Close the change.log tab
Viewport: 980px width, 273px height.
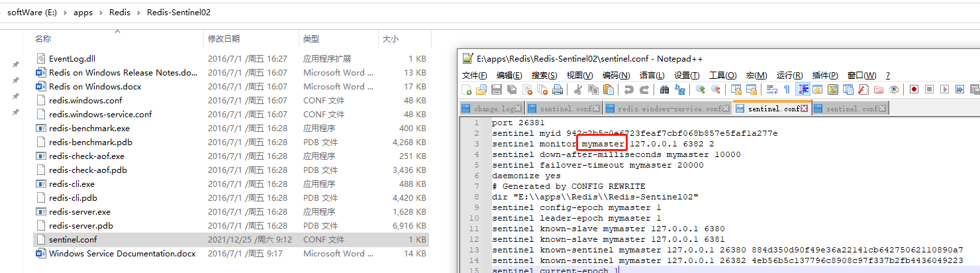coord(518,109)
